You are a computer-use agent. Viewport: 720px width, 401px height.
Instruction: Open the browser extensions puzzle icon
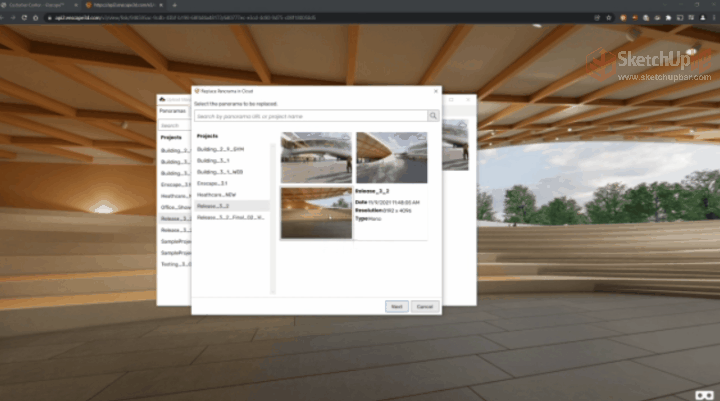tap(668, 18)
